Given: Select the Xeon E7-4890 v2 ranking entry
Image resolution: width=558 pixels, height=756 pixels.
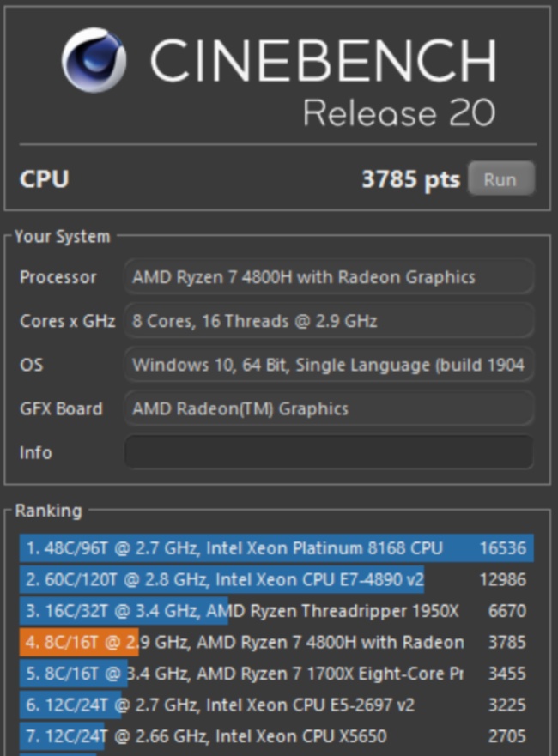Looking at the screenshot, I should 276,579.
